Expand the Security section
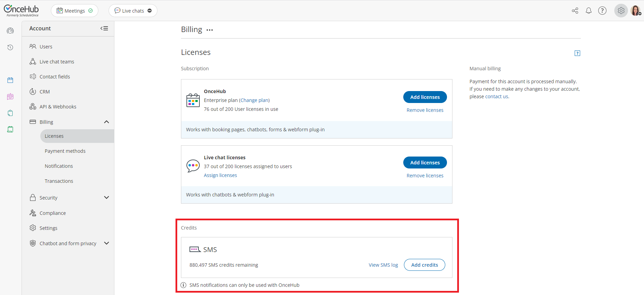644x295 pixels. (x=107, y=197)
